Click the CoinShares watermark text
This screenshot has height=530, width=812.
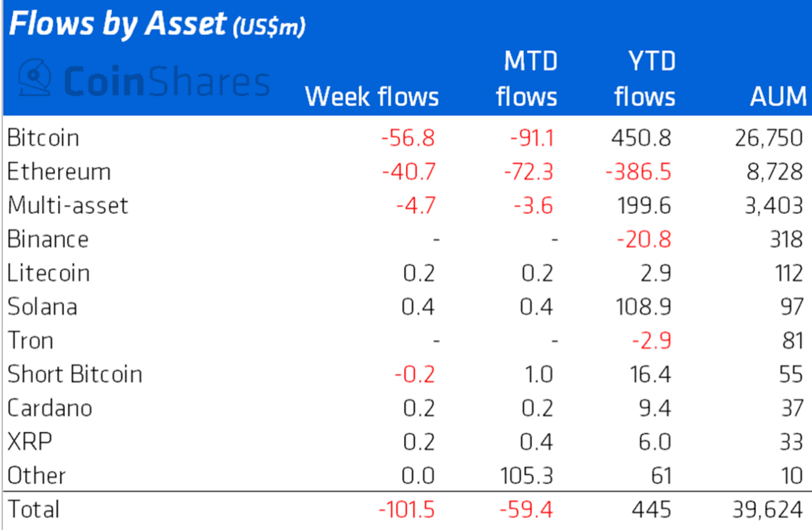coord(166,81)
